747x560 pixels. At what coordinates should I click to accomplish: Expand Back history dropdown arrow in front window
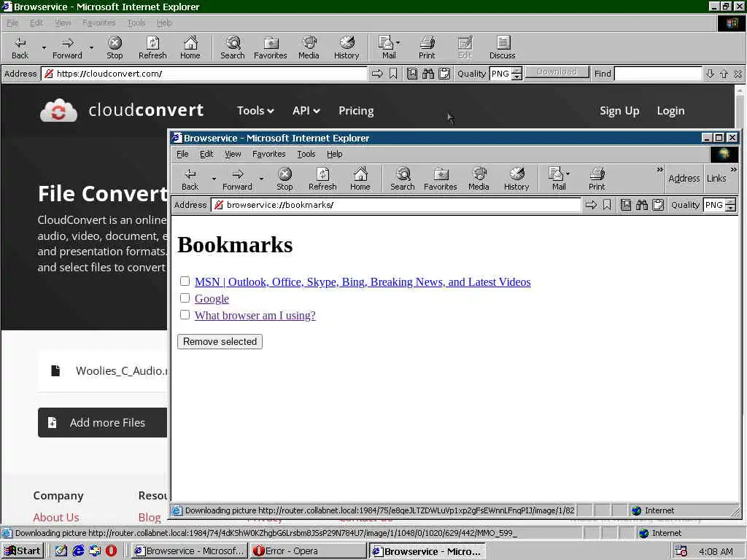(214, 179)
